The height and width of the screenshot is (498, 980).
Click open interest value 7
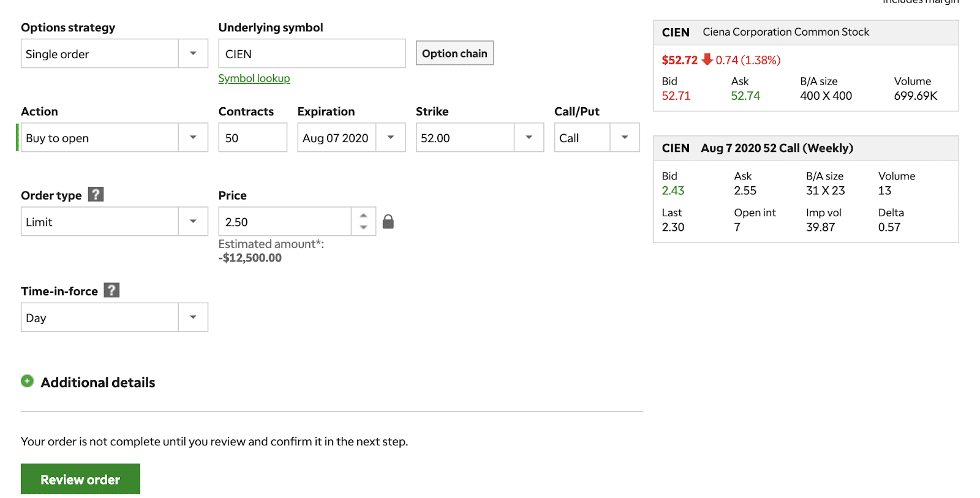(x=737, y=227)
